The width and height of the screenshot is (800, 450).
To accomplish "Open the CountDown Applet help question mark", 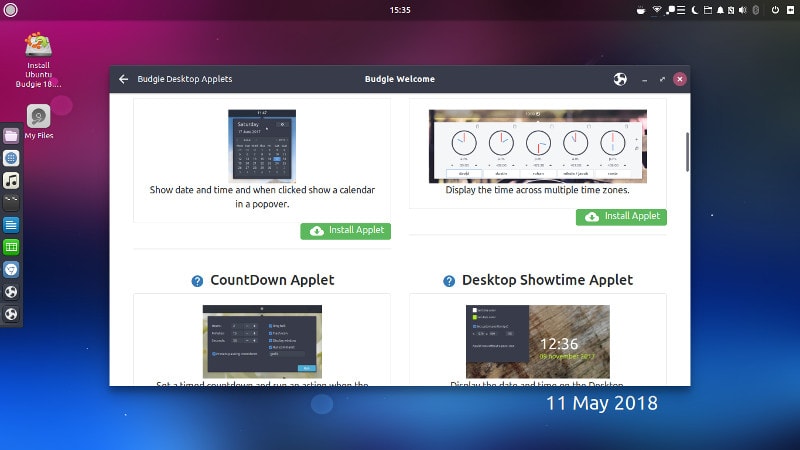I will [x=197, y=281].
